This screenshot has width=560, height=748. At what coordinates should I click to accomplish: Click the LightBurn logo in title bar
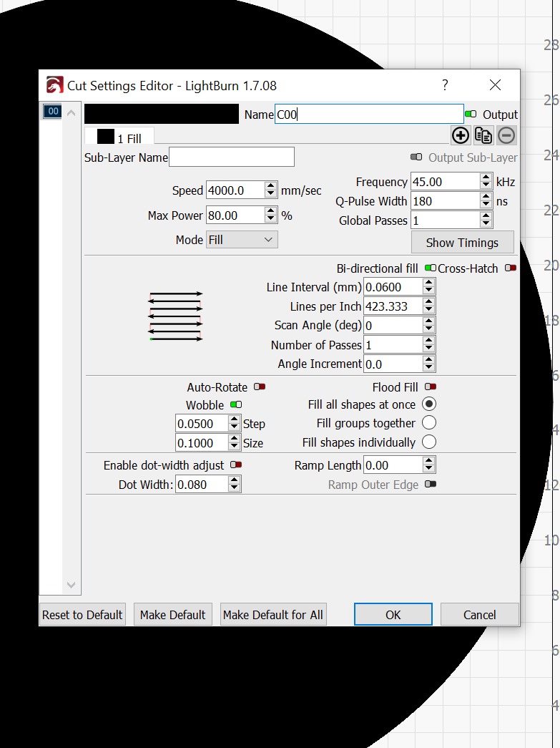54,85
